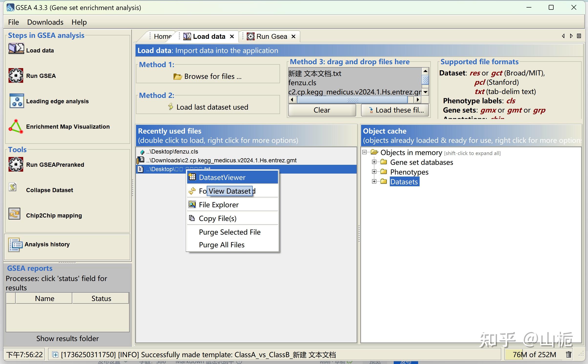Click the Run GSEA gear icon

click(16, 75)
